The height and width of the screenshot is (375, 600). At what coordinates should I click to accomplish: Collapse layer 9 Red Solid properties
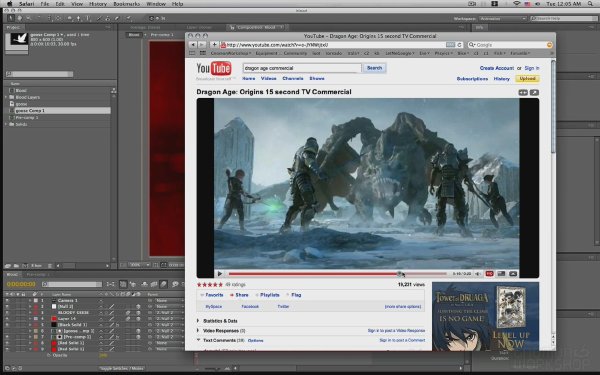click(x=30, y=349)
